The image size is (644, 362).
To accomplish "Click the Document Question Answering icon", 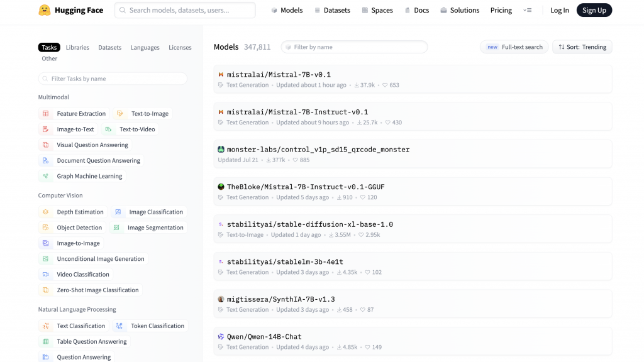I will (x=45, y=160).
